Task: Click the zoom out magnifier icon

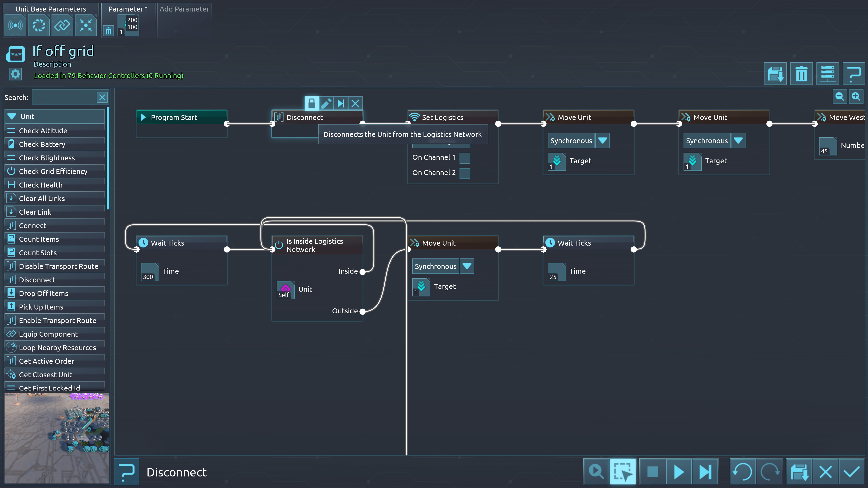Action: coord(839,97)
